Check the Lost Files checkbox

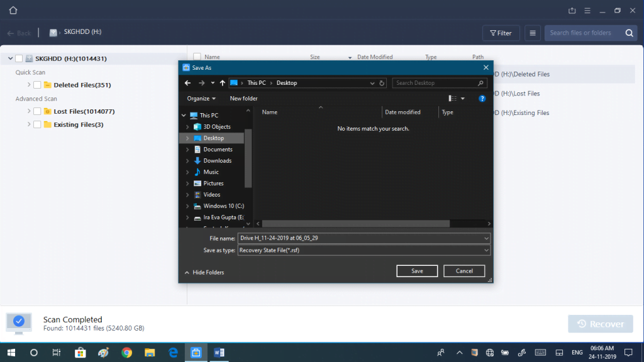pos(37,111)
